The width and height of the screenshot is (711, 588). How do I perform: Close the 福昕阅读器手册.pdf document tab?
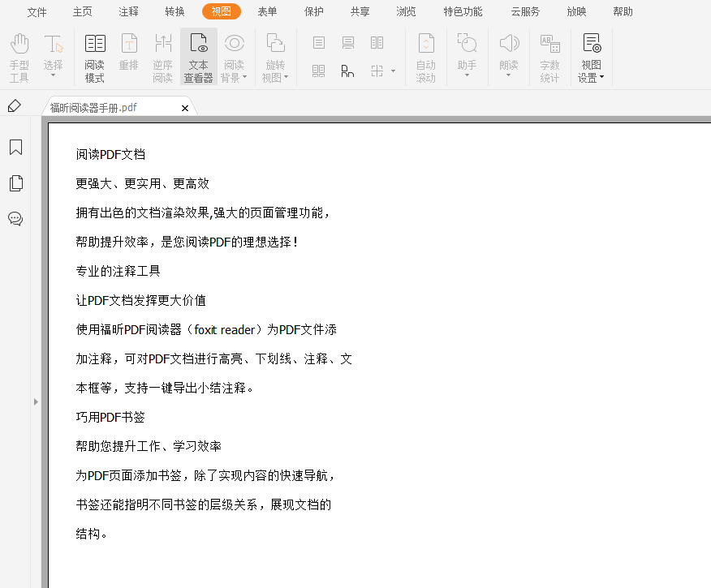185,108
